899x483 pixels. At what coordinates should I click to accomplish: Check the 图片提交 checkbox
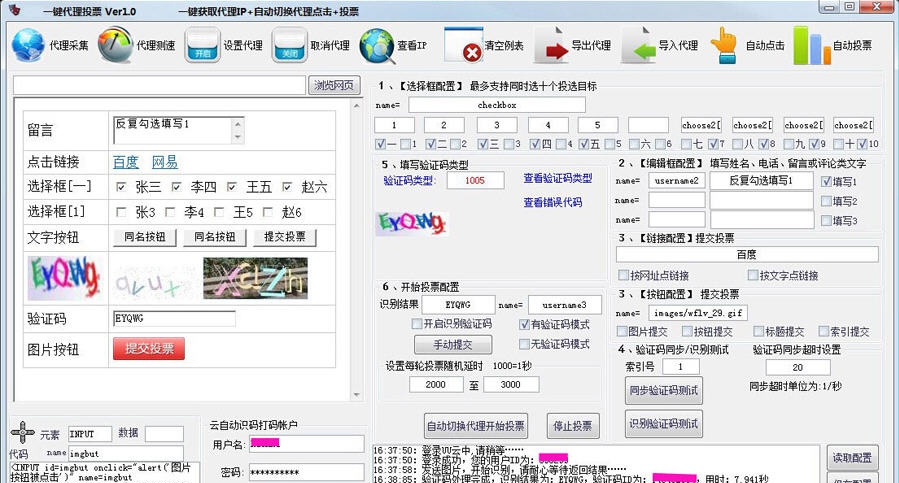pyautogui.click(x=622, y=331)
